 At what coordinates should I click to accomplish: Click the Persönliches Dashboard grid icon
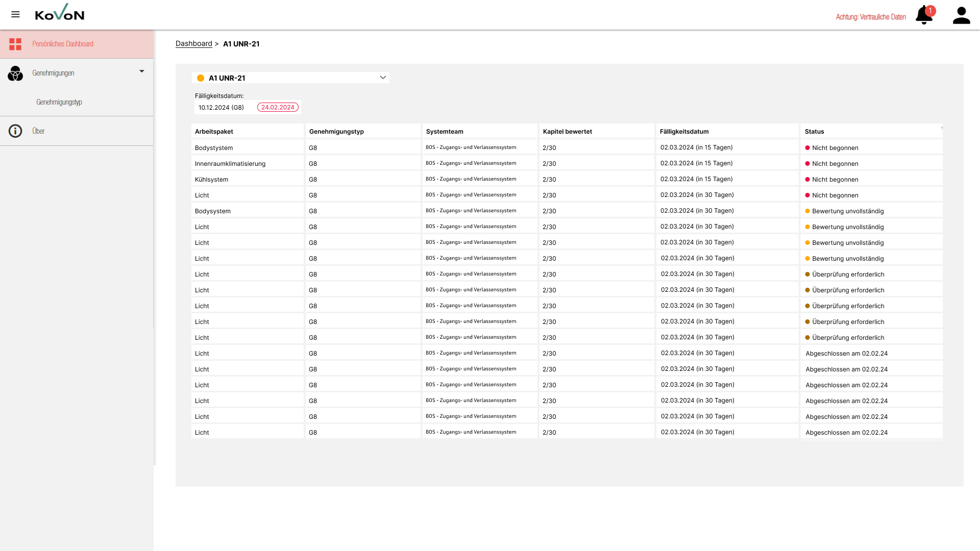tap(15, 44)
